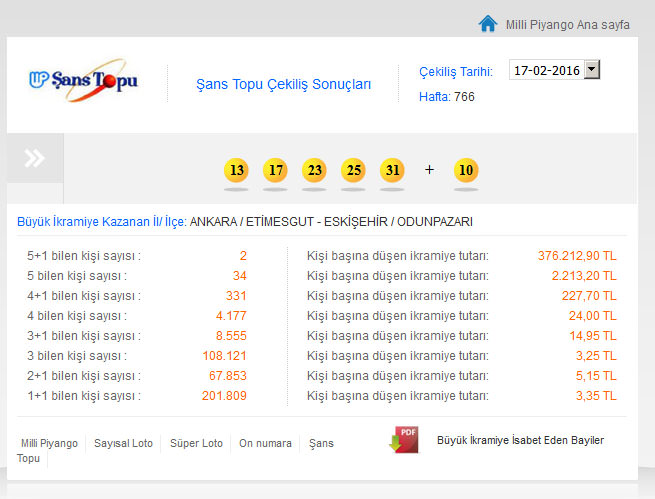Click the 4 bilen kişi sayısı label
Screen dimensions: 655x499
coord(77,316)
